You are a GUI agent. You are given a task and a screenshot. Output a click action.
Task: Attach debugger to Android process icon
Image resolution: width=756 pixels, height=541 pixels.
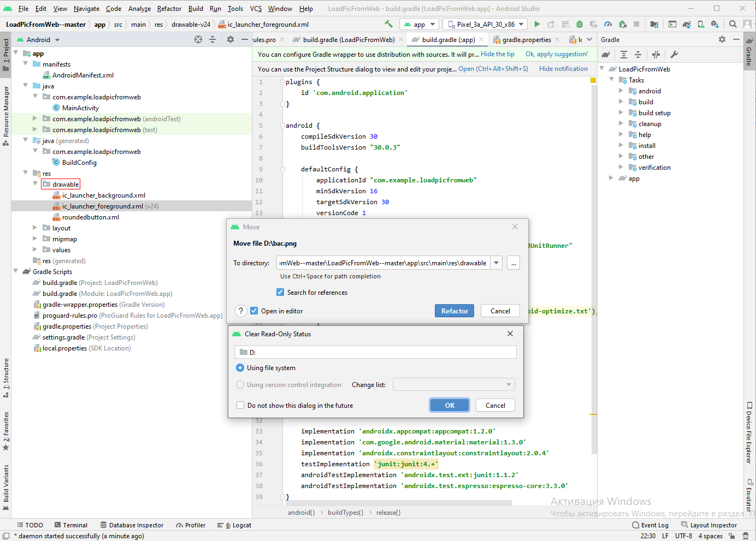622,24
